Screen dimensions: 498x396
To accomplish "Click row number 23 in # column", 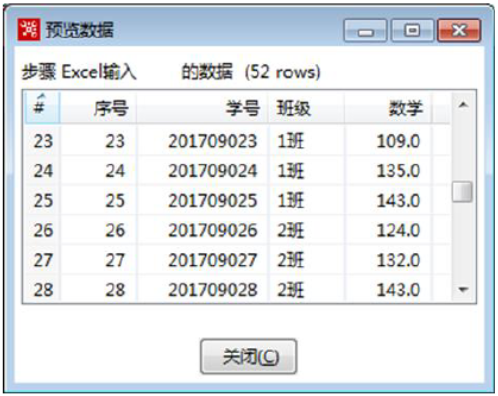I will (x=43, y=141).
